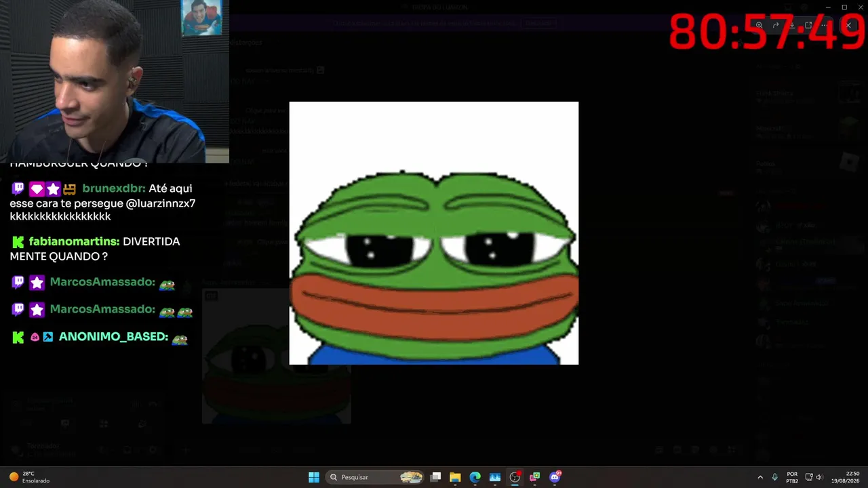Launch Microsoft Edge from the taskbar
This screenshot has height=488, width=868.
(x=475, y=477)
